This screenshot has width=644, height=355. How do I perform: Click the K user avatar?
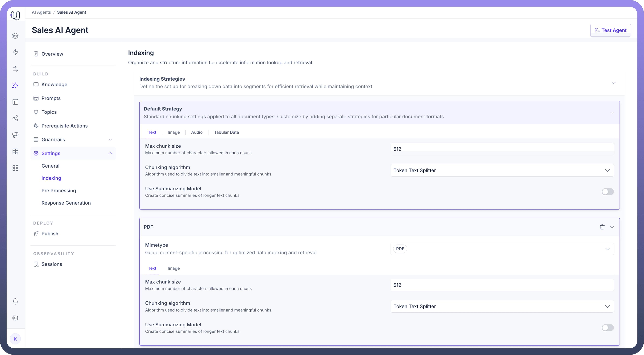[15, 339]
